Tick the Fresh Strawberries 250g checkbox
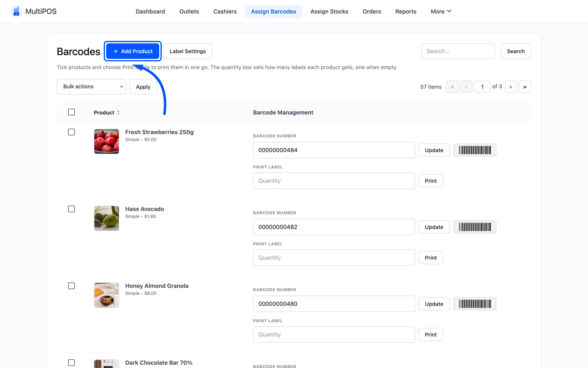Image resolution: width=588 pixels, height=368 pixels. pyautogui.click(x=71, y=132)
